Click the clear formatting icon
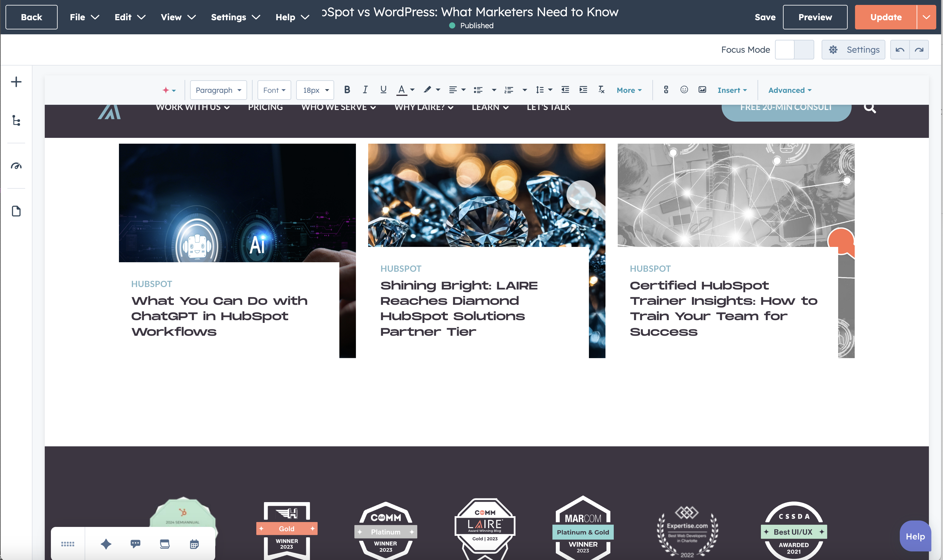Viewport: 943px width, 560px height. (x=601, y=90)
